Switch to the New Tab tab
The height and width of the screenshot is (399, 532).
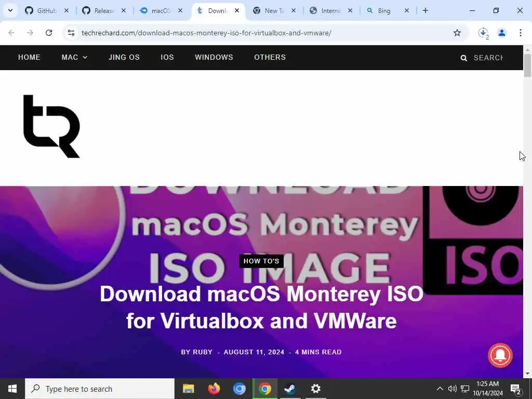(x=274, y=10)
